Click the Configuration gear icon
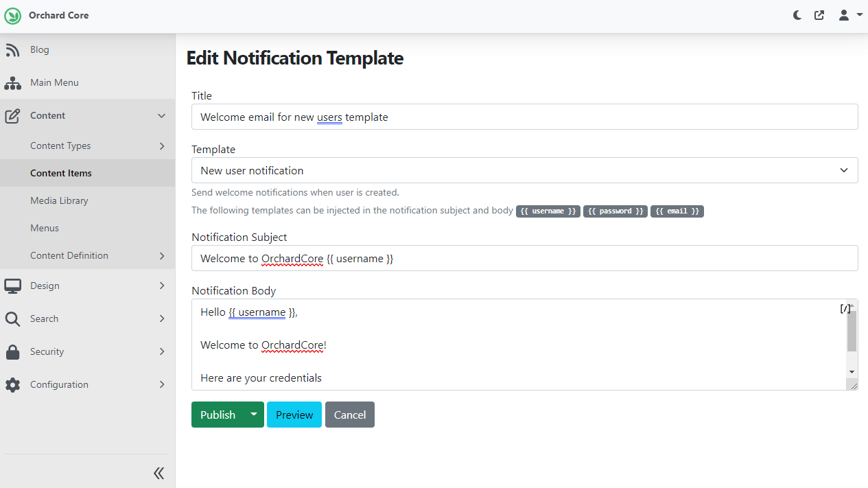 (x=12, y=385)
